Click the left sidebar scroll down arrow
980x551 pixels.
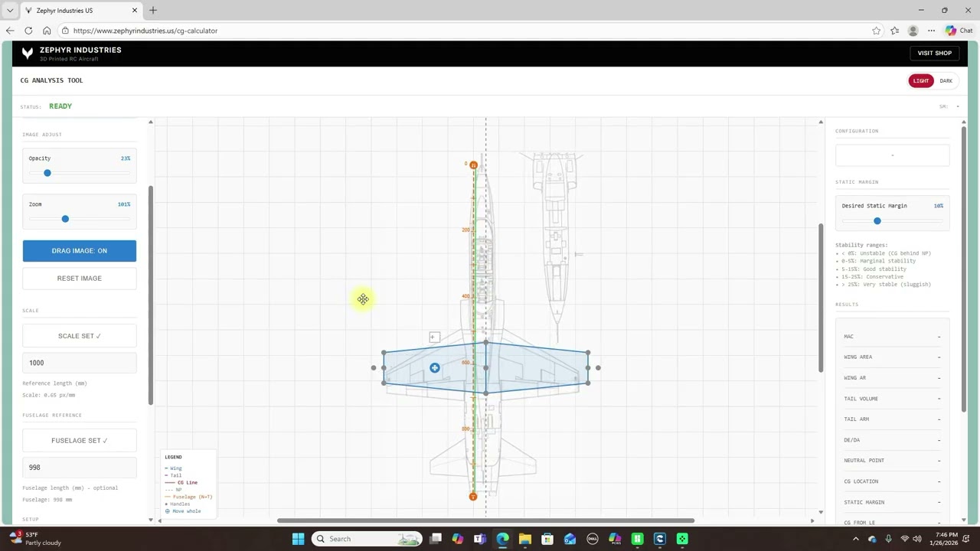point(150,520)
